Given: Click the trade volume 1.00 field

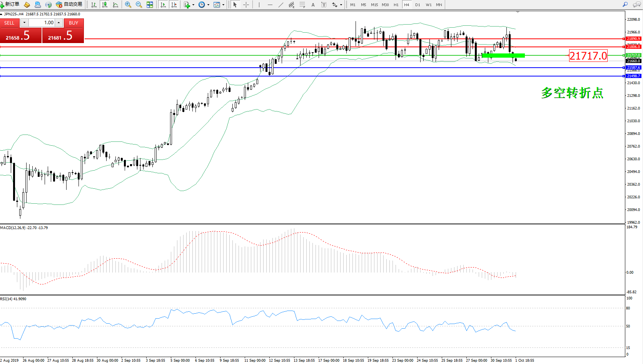Looking at the screenshot, I should tap(42, 23).
